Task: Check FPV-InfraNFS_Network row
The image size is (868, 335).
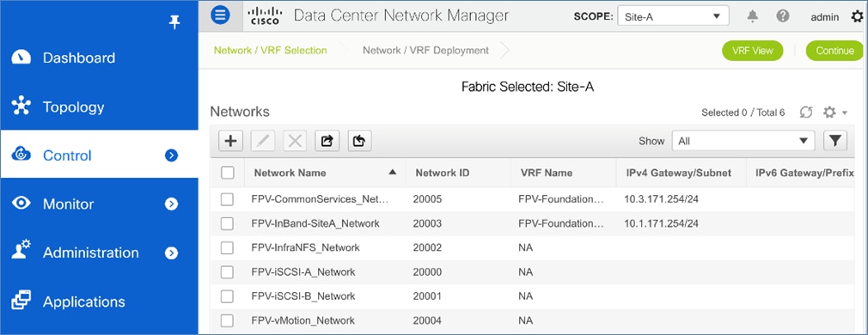Action: coord(227,247)
